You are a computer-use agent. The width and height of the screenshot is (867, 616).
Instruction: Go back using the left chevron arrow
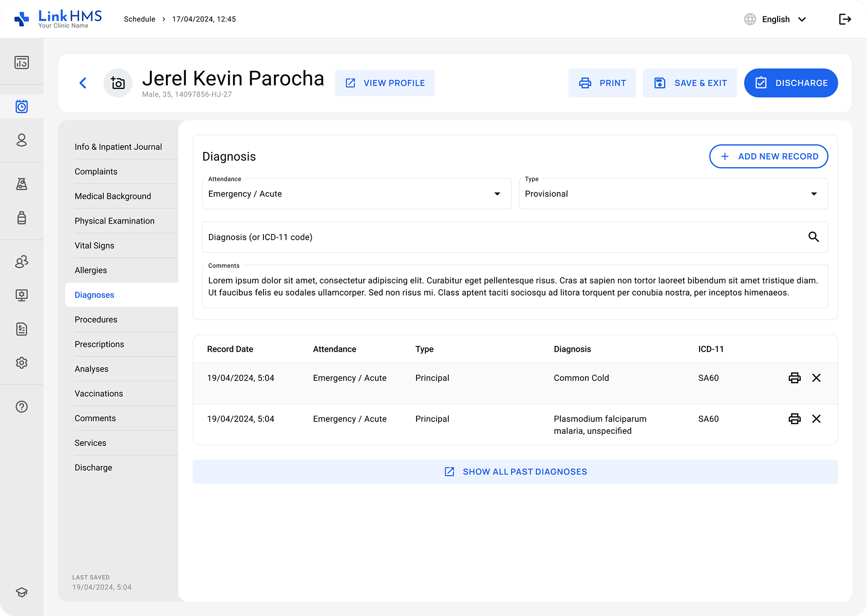coord(83,83)
